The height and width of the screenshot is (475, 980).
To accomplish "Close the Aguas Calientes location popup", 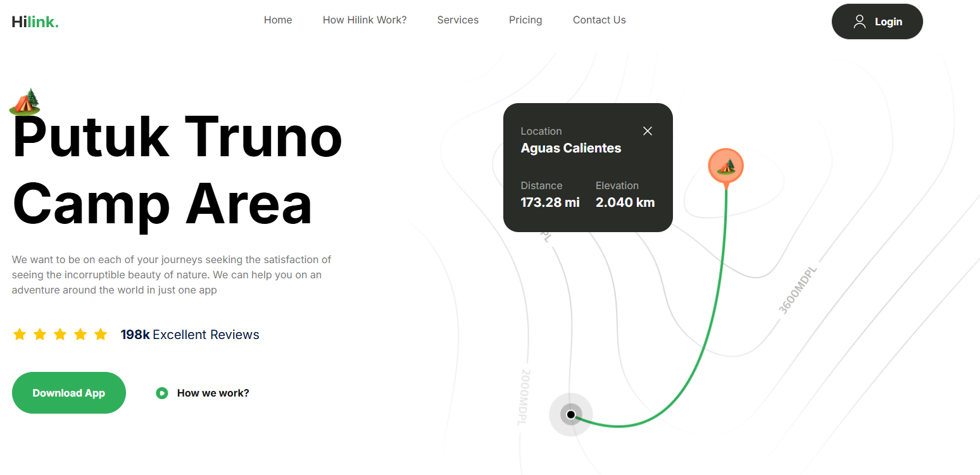I will [648, 131].
